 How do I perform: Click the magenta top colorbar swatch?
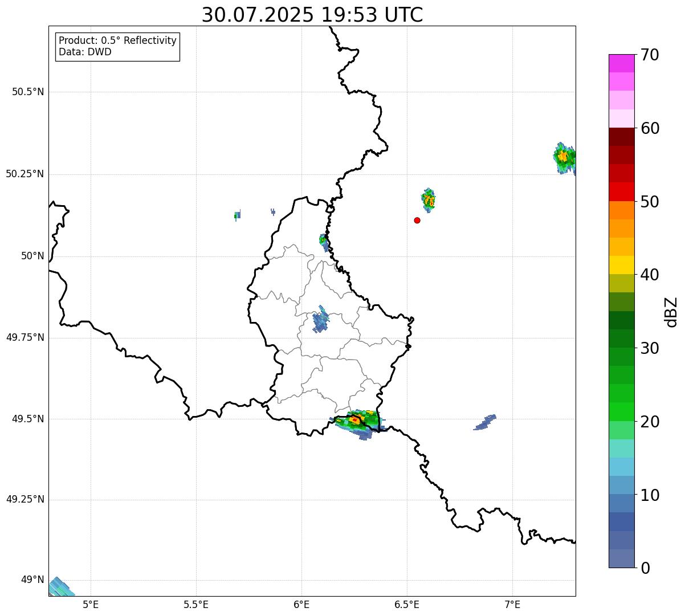point(621,63)
